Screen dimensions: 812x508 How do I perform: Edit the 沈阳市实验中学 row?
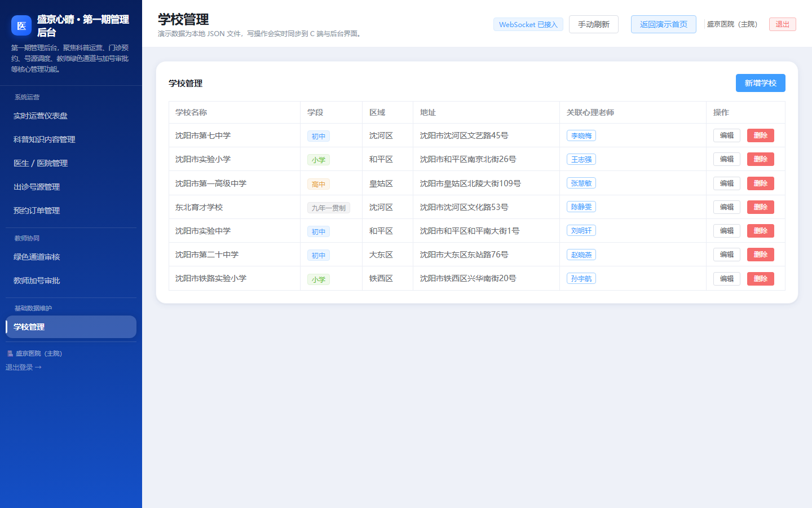point(727,231)
